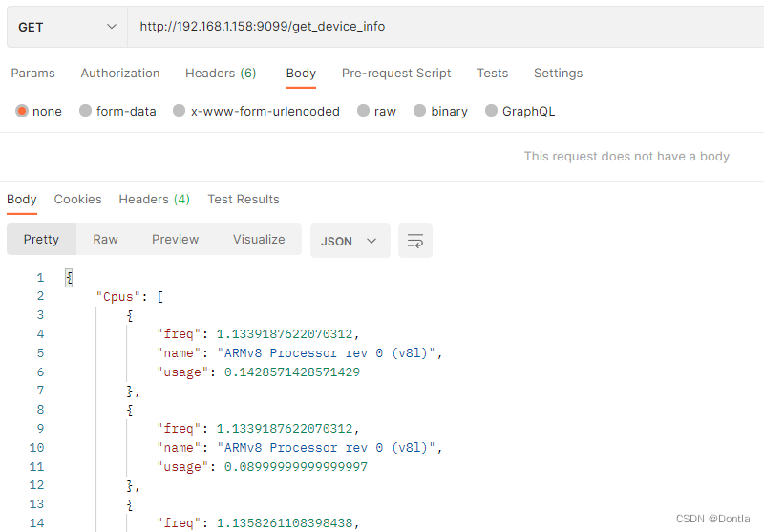
Task: Choose the Raw response view
Action: pos(105,239)
